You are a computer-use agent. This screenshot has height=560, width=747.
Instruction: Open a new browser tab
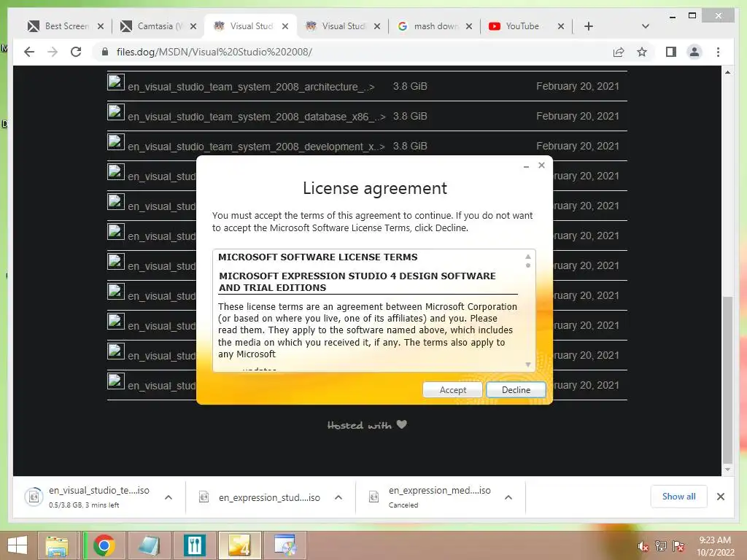click(x=589, y=26)
